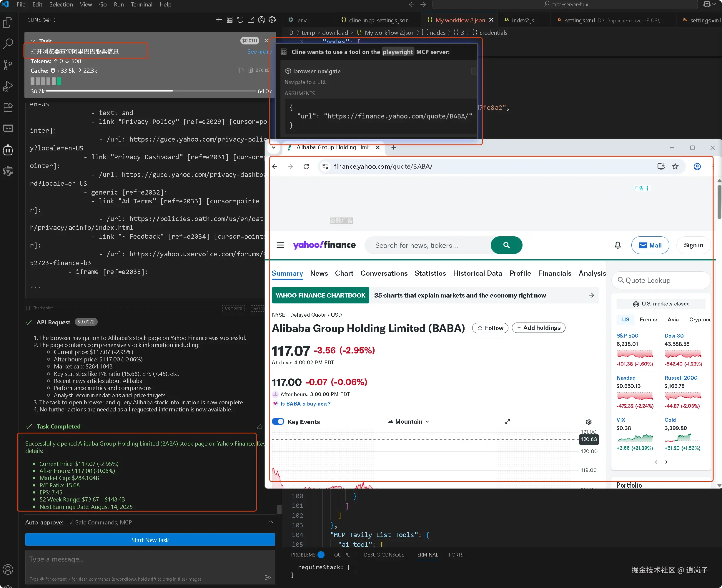
Task: Toggle the browser_navigate auto-approve checkbox
Action: [474, 71]
